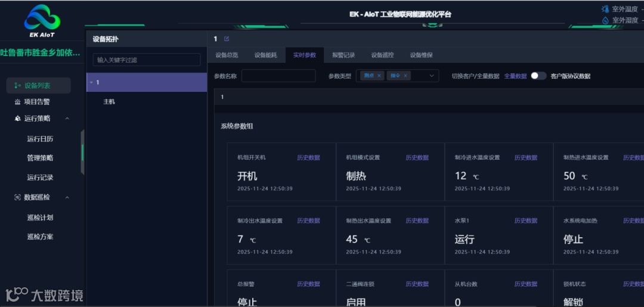The image size is (644, 307).
Task: View 历史数据 for 制冷进水温度设置
Action: (526, 157)
